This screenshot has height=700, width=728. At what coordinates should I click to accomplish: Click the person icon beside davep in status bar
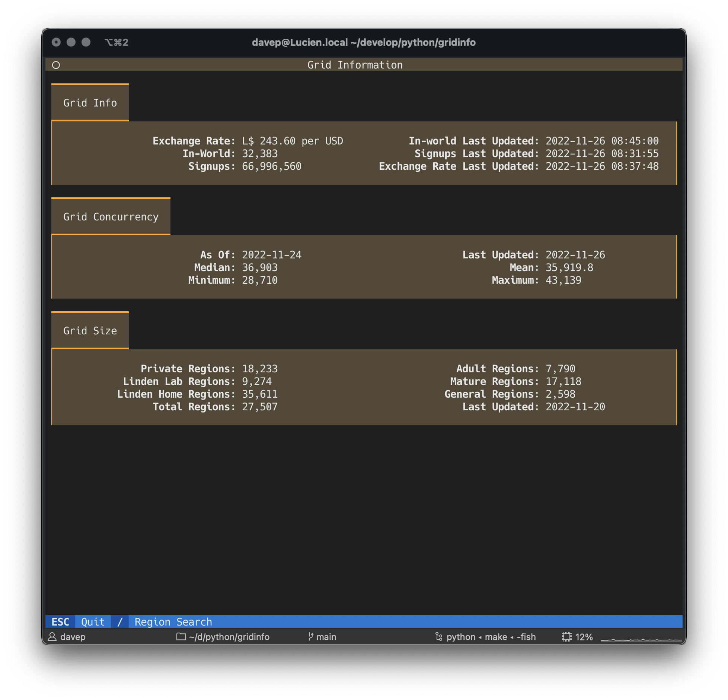pos(53,637)
